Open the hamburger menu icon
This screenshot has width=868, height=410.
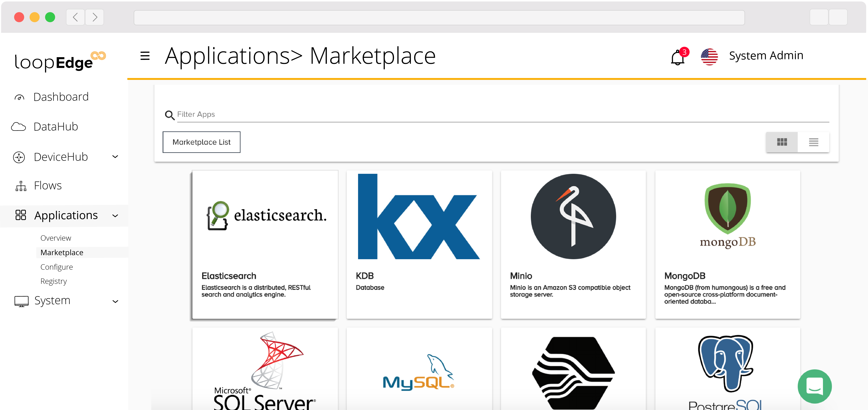pos(145,56)
